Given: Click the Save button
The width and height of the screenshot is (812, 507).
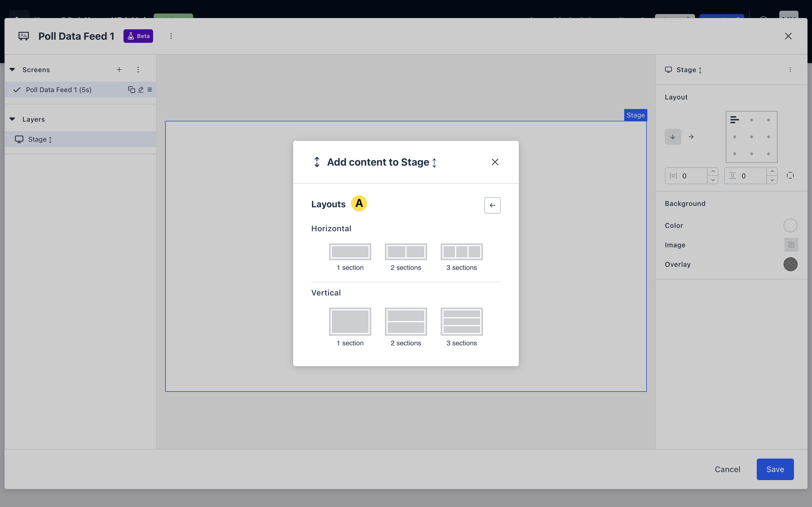Looking at the screenshot, I should (x=775, y=469).
